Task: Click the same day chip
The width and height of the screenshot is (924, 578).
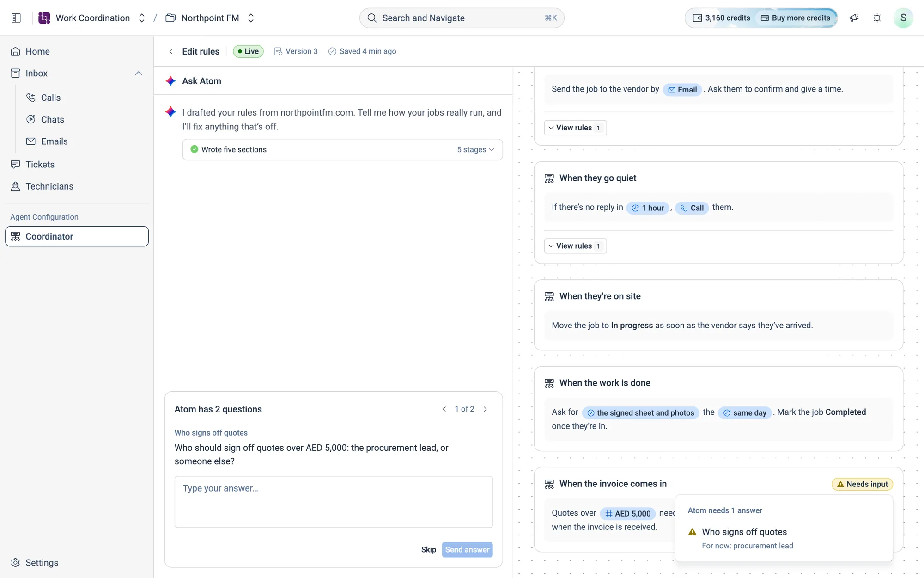Action: pyautogui.click(x=745, y=413)
